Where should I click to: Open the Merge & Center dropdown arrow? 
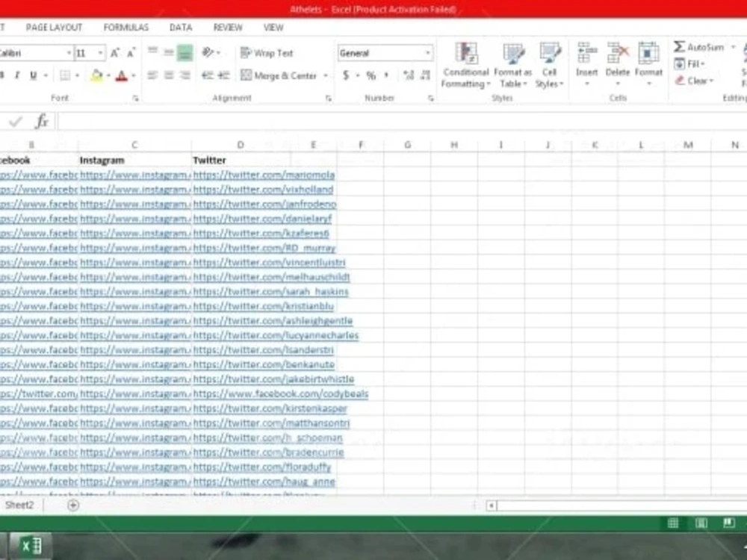(x=326, y=75)
